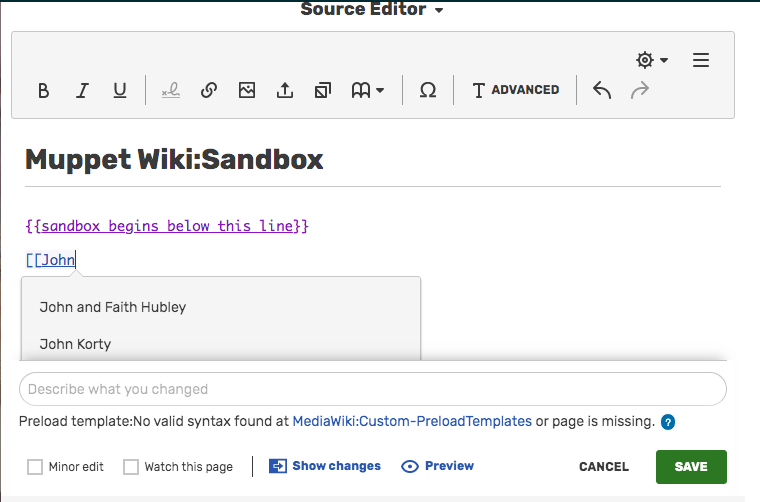
Task: Check the Minor edit checkbox
Action: pyautogui.click(x=36, y=467)
